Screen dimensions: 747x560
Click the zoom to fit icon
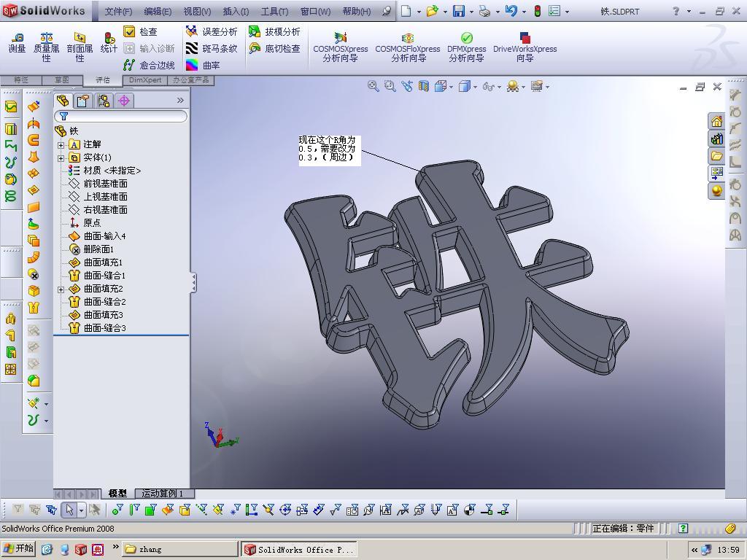pos(373,86)
